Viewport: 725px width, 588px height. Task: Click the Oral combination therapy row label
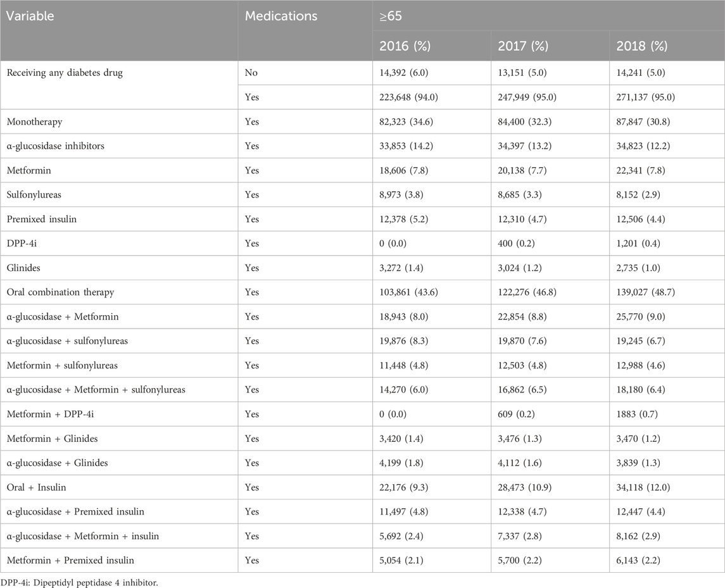tap(60, 292)
